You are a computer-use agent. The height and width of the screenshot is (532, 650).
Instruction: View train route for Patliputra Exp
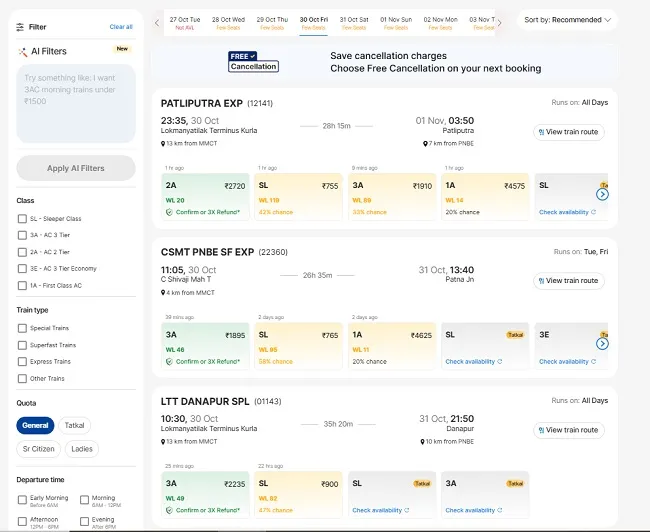(569, 132)
